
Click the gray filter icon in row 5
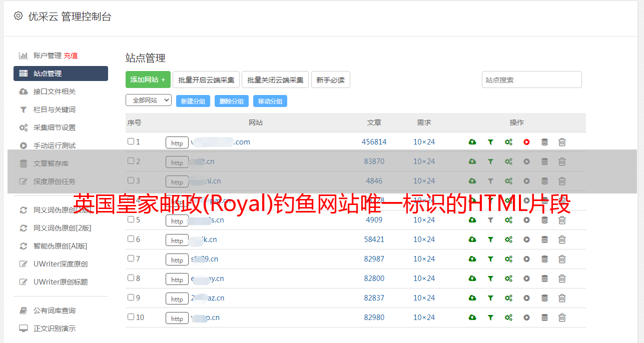pos(490,220)
